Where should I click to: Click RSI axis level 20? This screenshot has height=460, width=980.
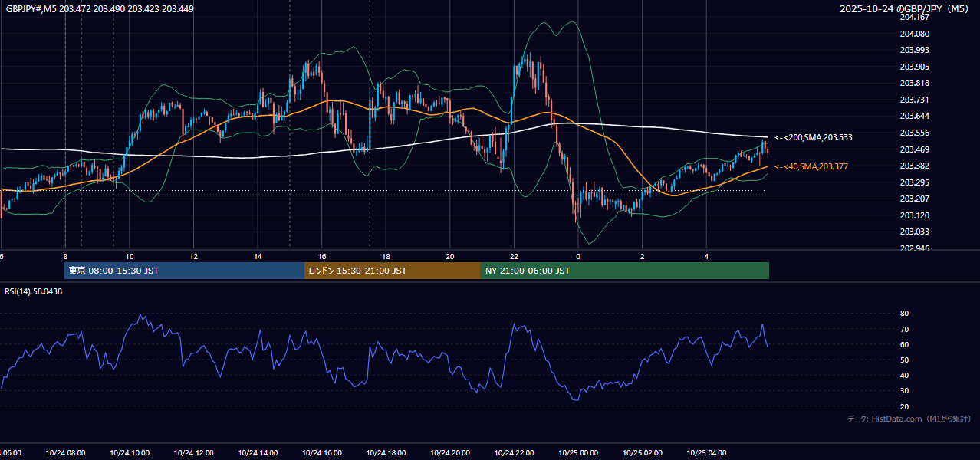[904, 406]
